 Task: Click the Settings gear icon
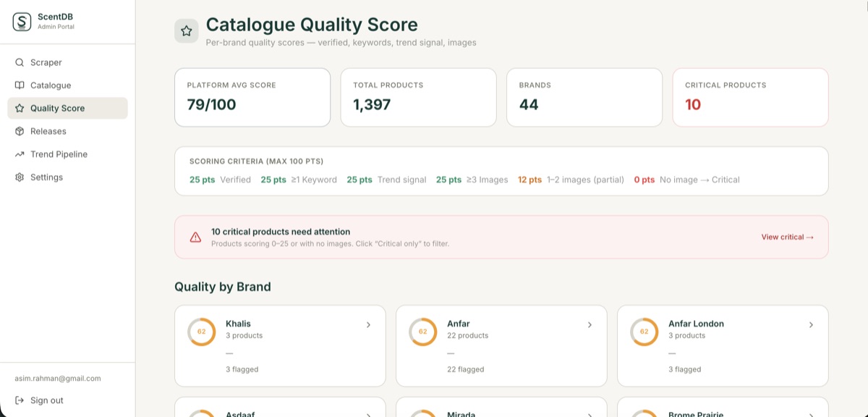tap(20, 177)
